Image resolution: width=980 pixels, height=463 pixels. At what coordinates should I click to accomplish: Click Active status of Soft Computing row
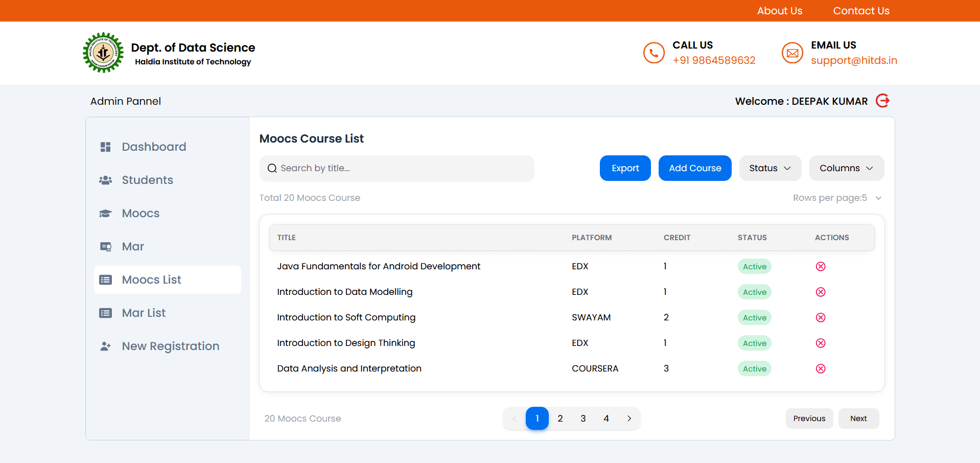click(754, 317)
